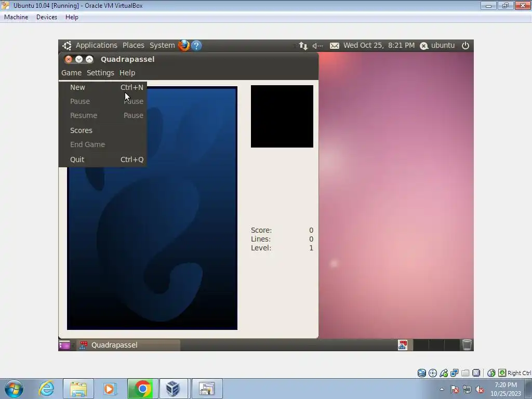The image size is (532, 399).
Task: Click the Score value label
Action: (x=261, y=230)
